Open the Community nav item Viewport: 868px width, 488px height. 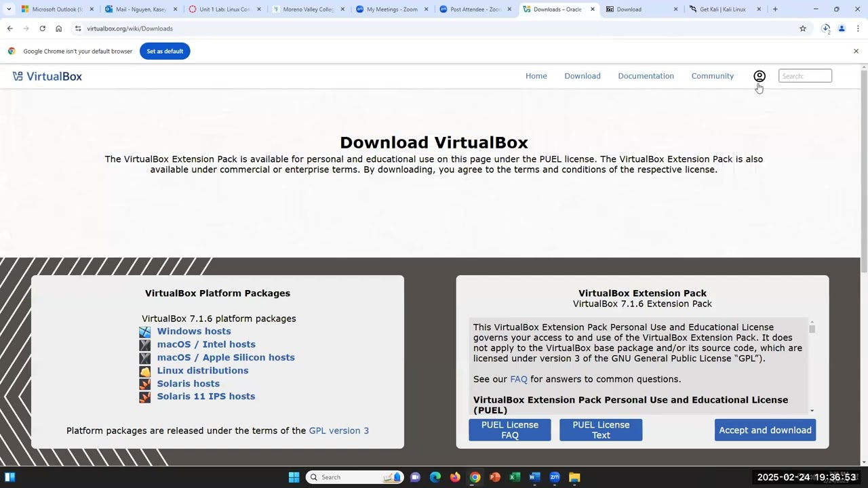coord(713,76)
